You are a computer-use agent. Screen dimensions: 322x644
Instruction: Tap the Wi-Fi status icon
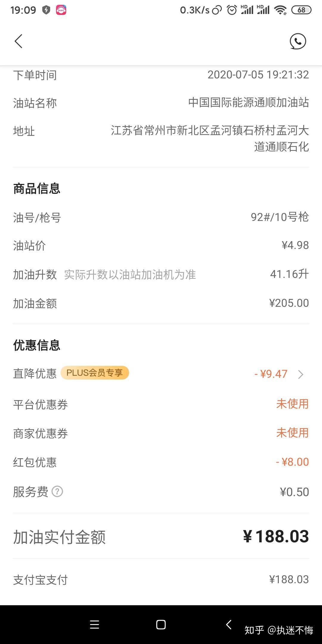[280, 10]
